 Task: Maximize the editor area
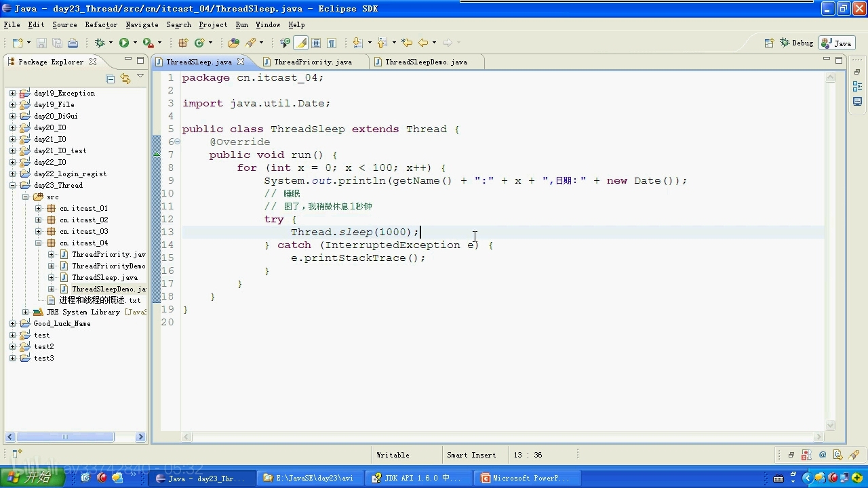(x=839, y=60)
